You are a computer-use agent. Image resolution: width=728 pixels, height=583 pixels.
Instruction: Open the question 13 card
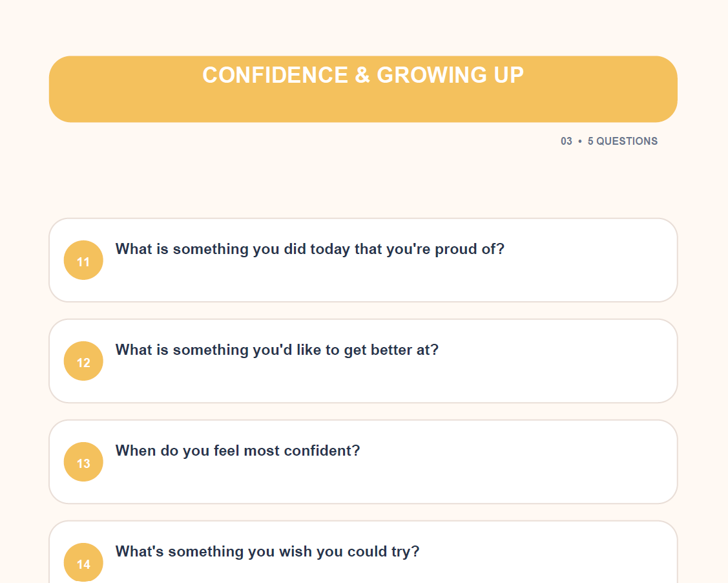point(363,461)
